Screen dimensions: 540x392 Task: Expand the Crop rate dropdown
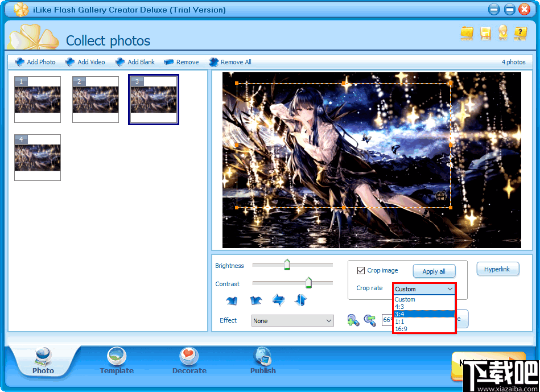(x=448, y=289)
